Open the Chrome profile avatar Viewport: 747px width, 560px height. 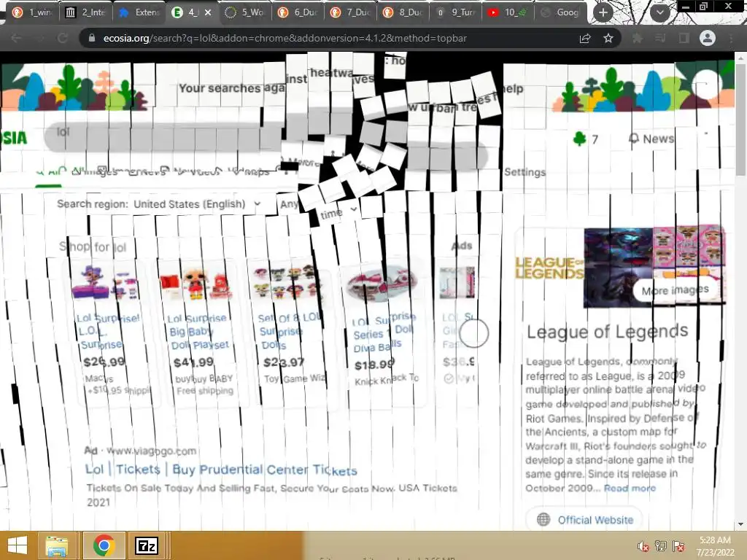pyautogui.click(x=708, y=38)
